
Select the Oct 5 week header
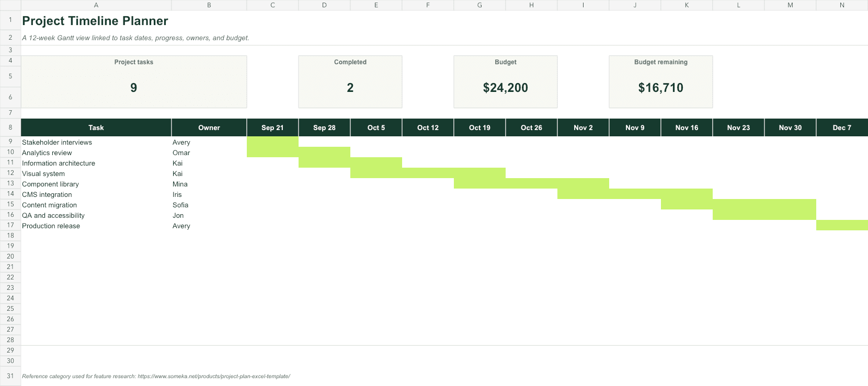point(376,127)
